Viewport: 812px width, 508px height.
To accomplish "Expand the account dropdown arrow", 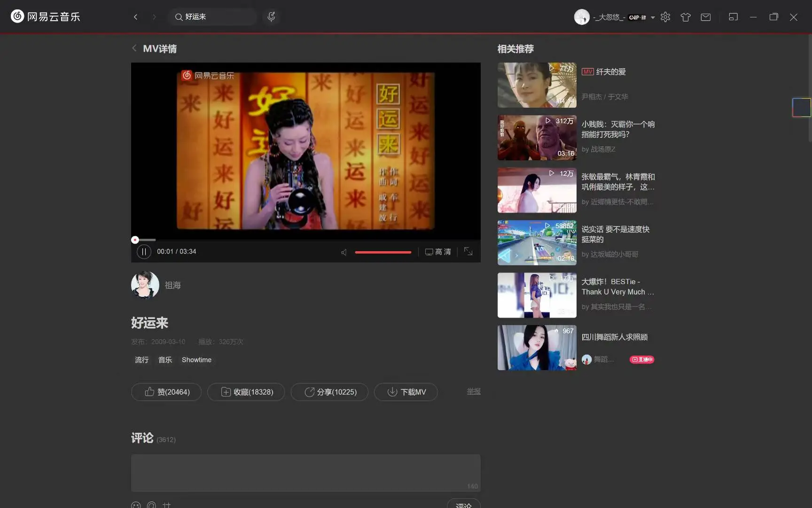I will (653, 17).
